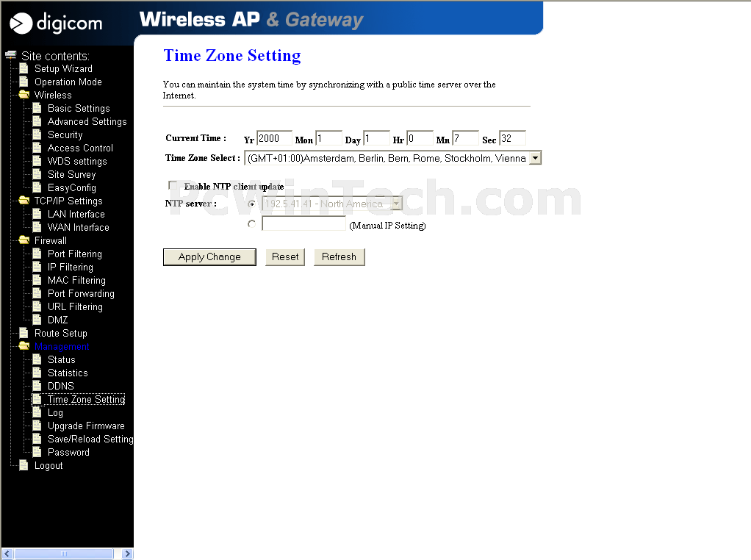Screen dimensions: 751x560
Task: Click the page icon beside Security
Action: (37, 134)
